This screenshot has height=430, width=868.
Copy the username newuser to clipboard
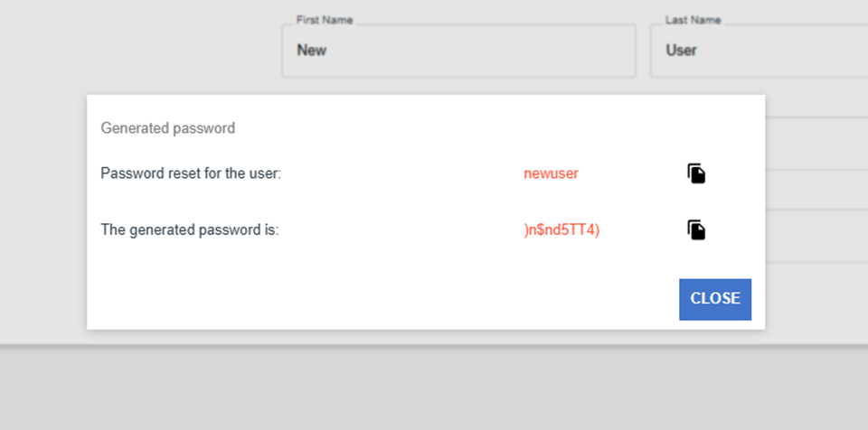(x=695, y=173)
